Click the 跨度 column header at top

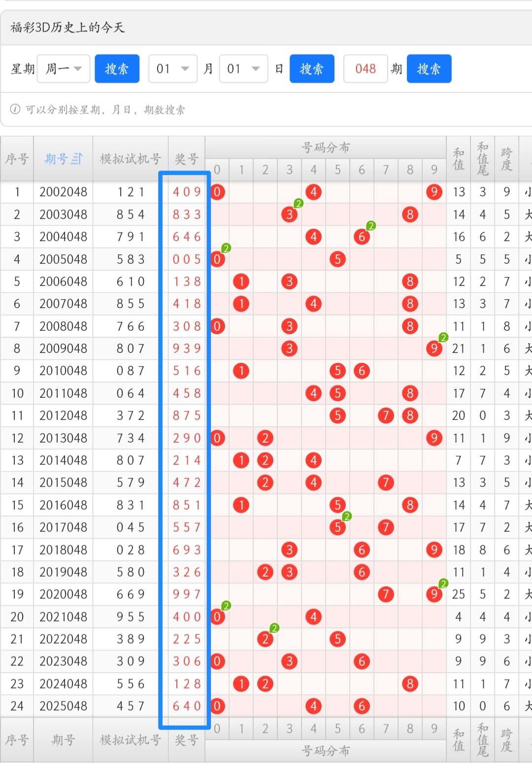(507, 159)
